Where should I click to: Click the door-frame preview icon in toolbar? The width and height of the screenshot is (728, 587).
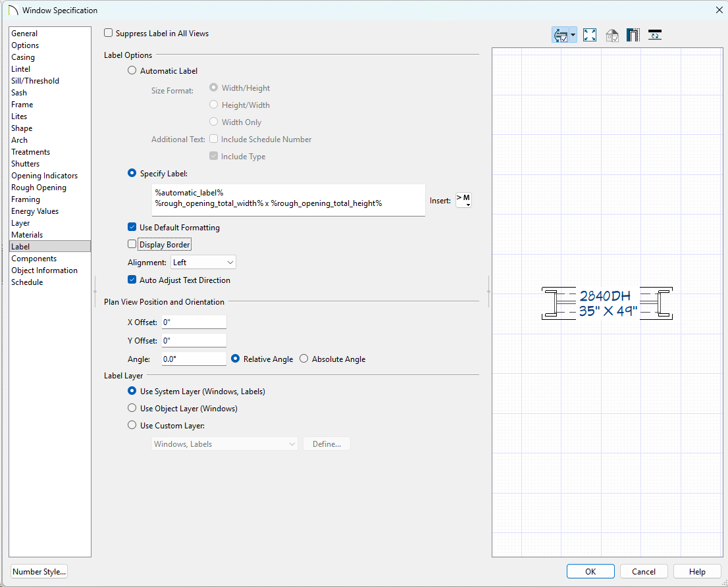633,36
